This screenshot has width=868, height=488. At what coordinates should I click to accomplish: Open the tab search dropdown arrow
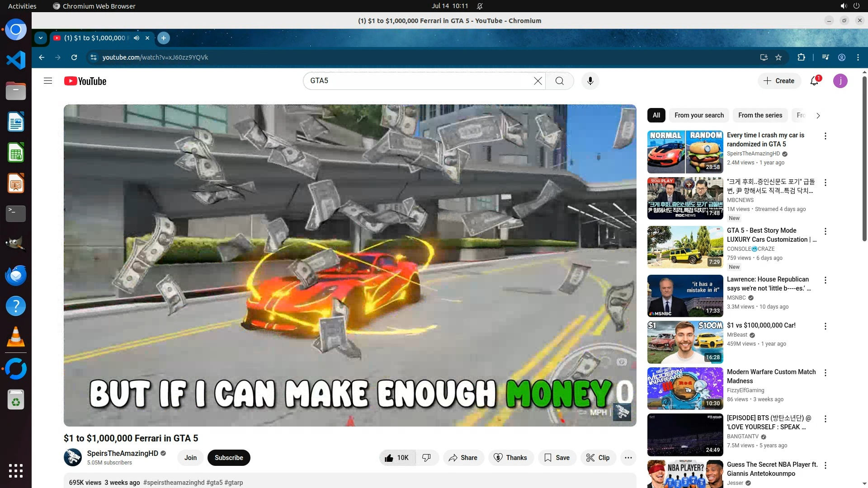[x=41, y=38]
